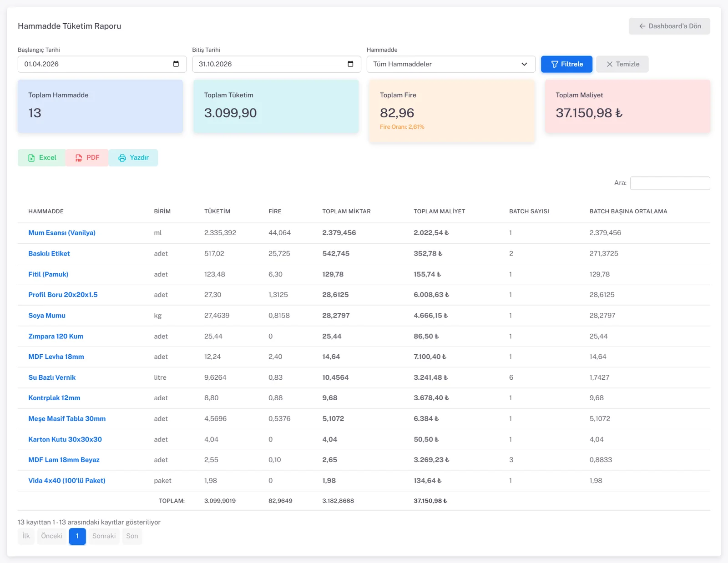Open Karton Kutu 30x30x30 link
728x563 pixels.
click(x=65, y=439)
